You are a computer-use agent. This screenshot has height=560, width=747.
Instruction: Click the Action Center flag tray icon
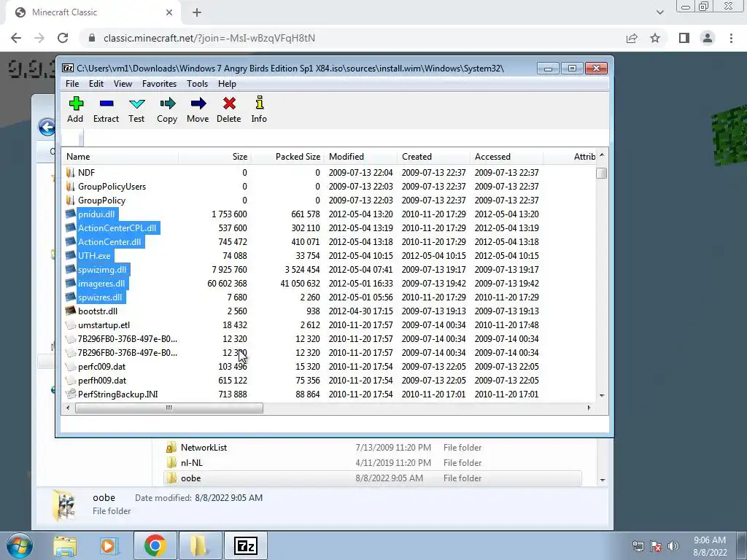click(x=656, y=546)
